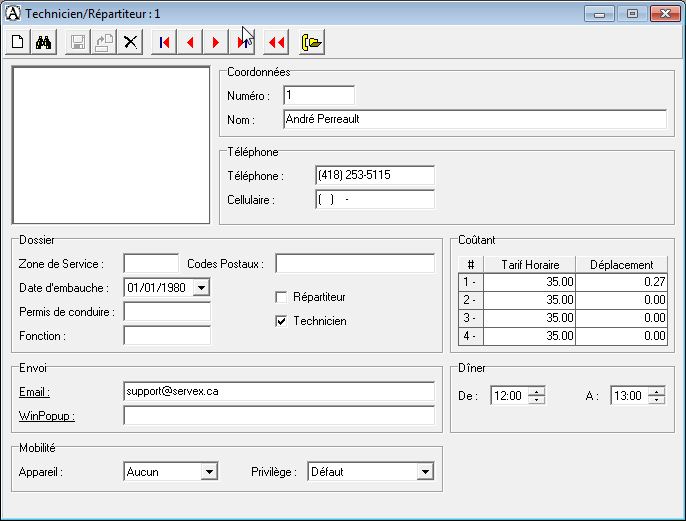The image size is (686, 521).
Task: Click the Nom field with André Perreault
Action: pyautogui.click(x=475, y=119)
